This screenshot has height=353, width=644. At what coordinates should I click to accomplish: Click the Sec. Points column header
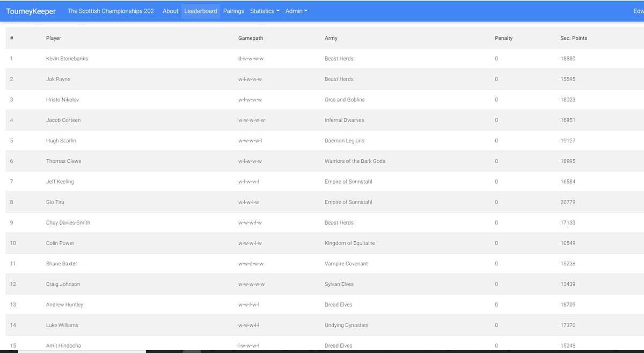[574, 38]
